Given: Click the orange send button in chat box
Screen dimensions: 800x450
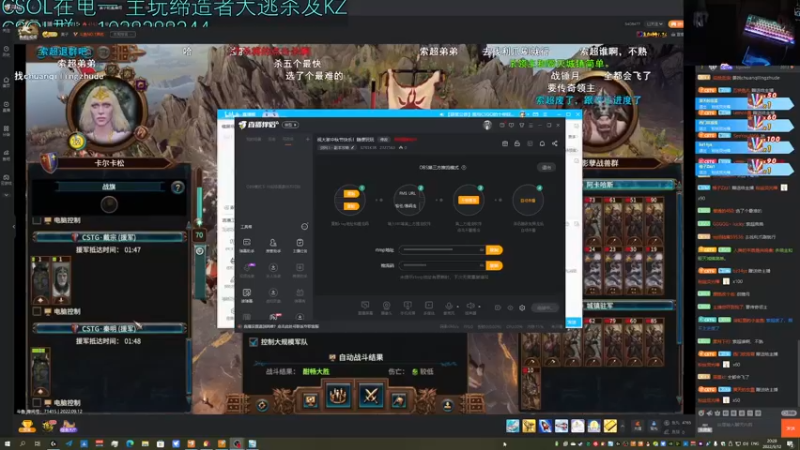Looking at the screenshot, I should [x=790, y=428].
